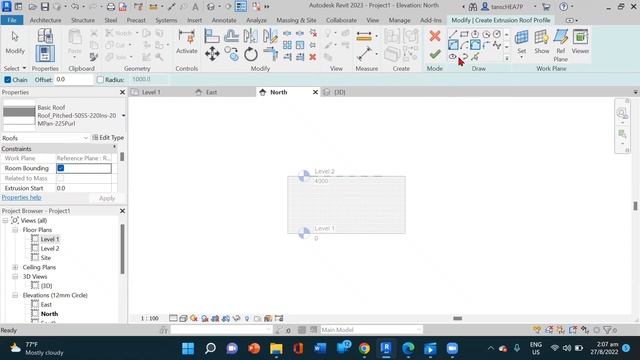
Task: Toggle the Chain checkbox
Action: pos(8,80)
